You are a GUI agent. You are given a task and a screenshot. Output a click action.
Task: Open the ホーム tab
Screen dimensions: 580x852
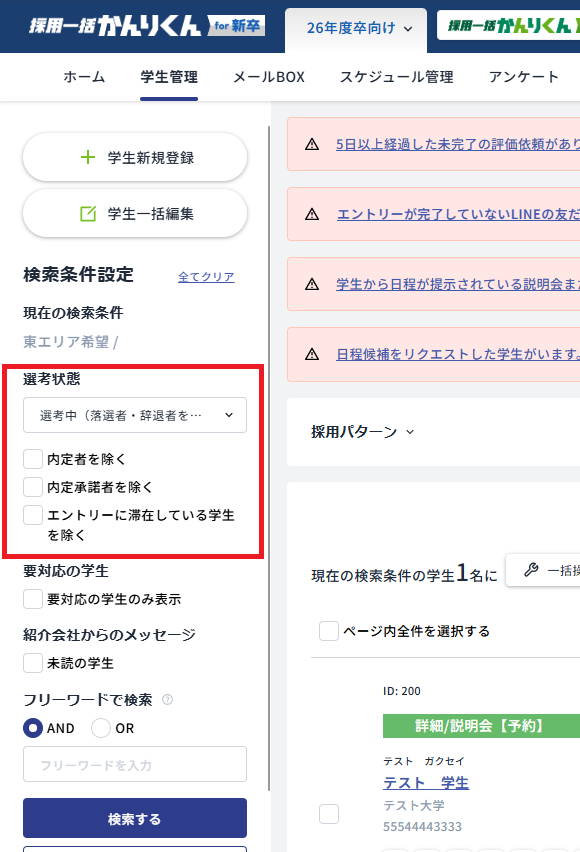coord(84,77)
